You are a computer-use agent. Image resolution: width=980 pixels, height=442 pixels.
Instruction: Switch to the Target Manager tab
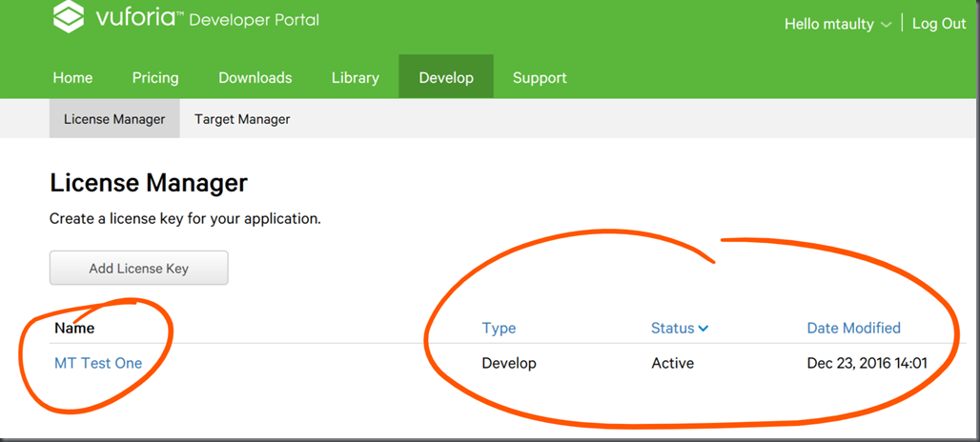click(242, 119)
